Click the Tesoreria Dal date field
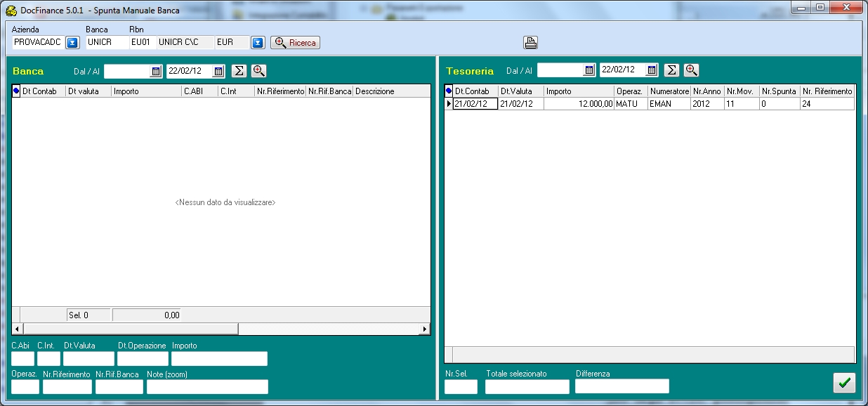 pos(560,70)
